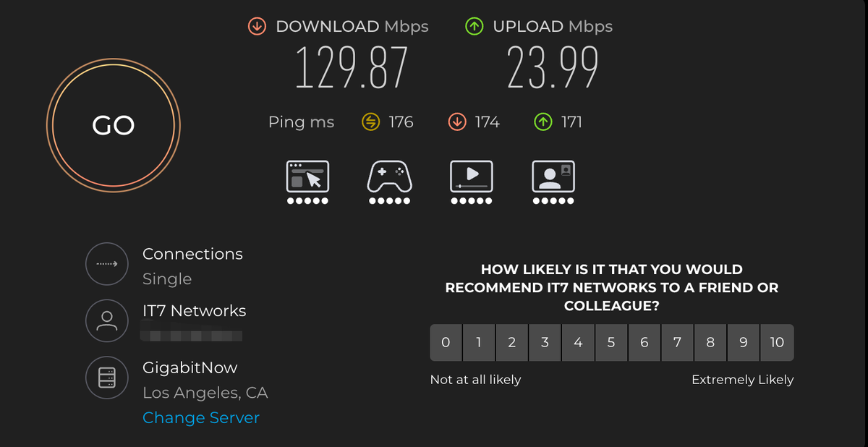Open the Change Server link
Image resolution: width=868 pixels, height=447 pixels.
201,418
